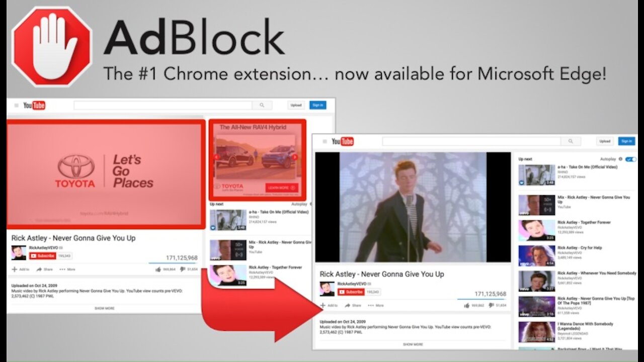644x362 pixels.
Task: Focus the search field in the ad-filled YouTube window
Action: [163, 105]
